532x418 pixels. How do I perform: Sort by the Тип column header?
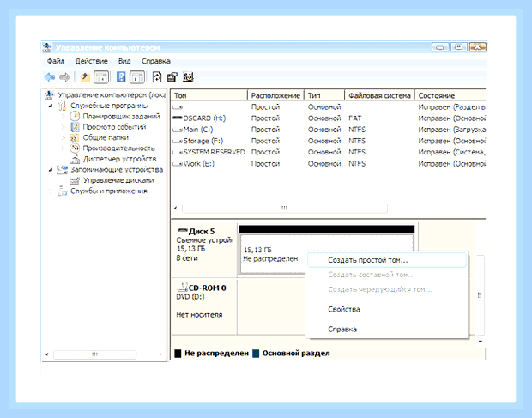[324, 95]
